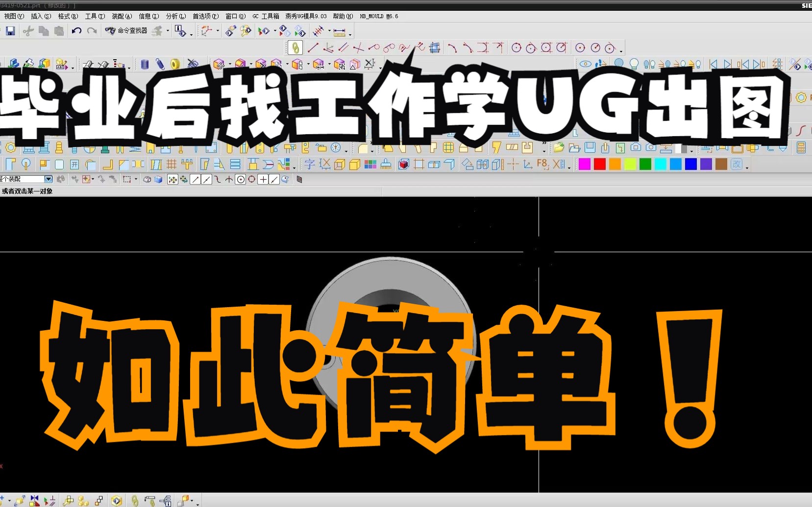Image resolution: width=812 pixels, height=507 pixels.
Task: Select the Cut (scissors) icon
Action: (28, 31)
